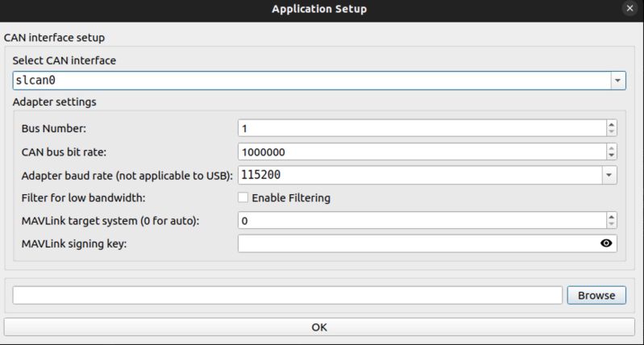Close the Application Setup dialog
The height and width of the screenshot is (345, 644).
coord(629,8)
